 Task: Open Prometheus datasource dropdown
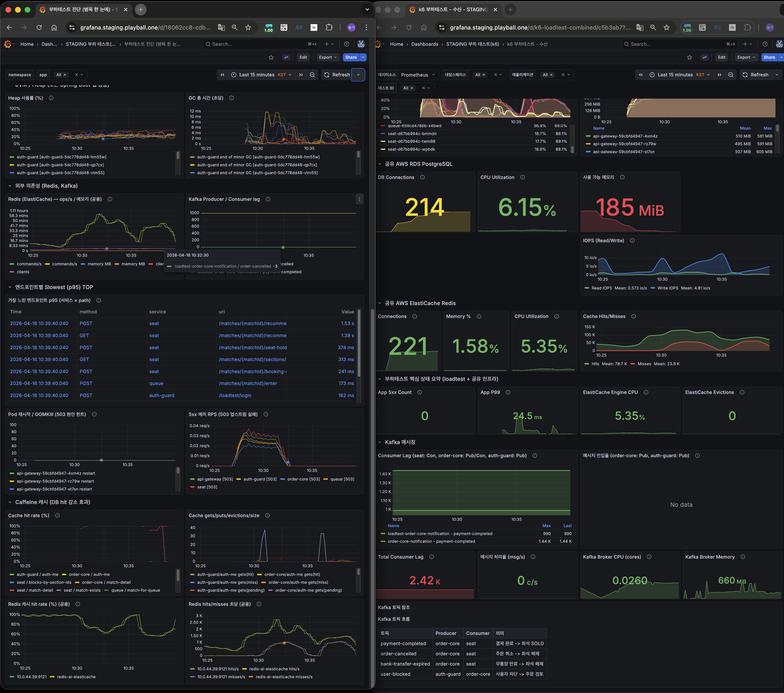[418, 75]
